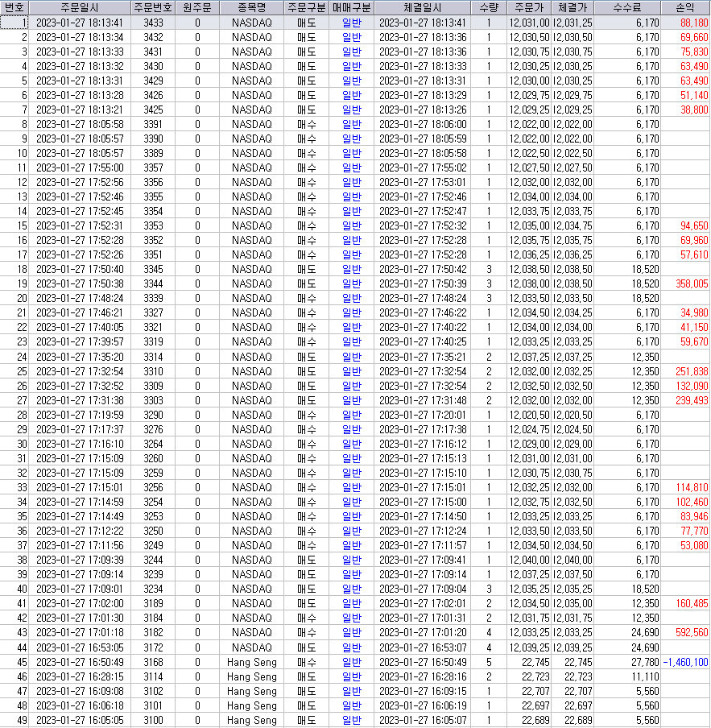Select order number 3114

point(153,676)
